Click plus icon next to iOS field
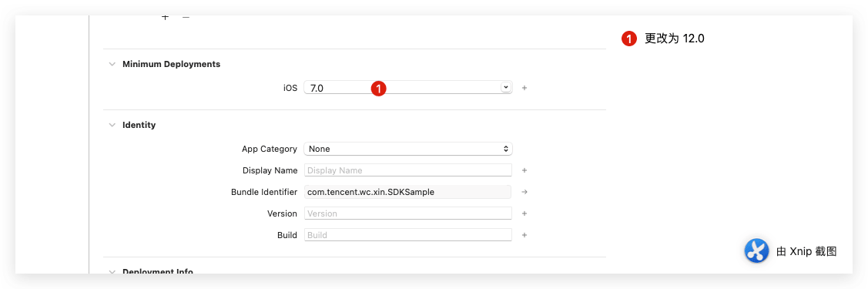Viewport: 868px width, 289px height. (524, 88)
